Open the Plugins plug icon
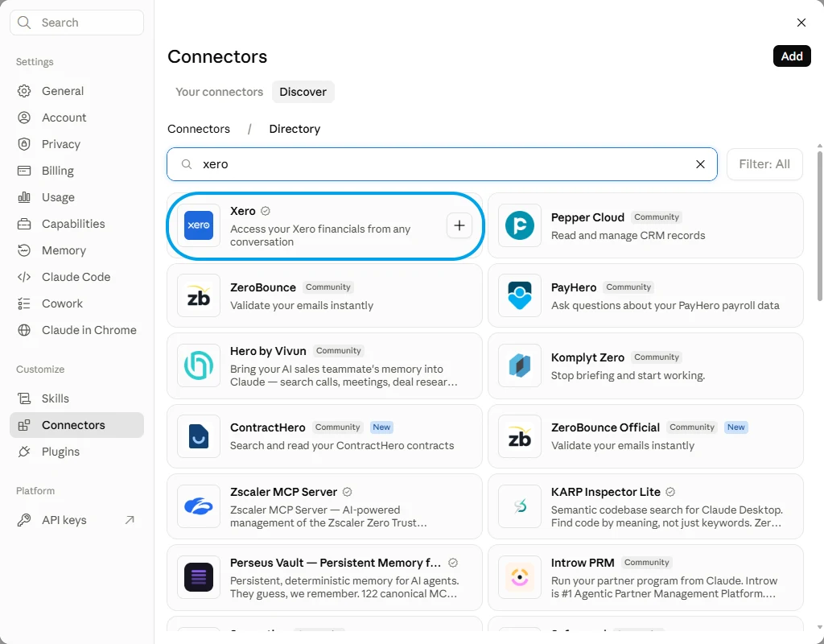This screenshot has width=824, height=644. [24, 452]
